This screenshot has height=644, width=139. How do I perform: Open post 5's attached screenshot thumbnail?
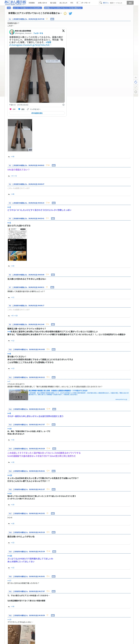pos(18,244)
